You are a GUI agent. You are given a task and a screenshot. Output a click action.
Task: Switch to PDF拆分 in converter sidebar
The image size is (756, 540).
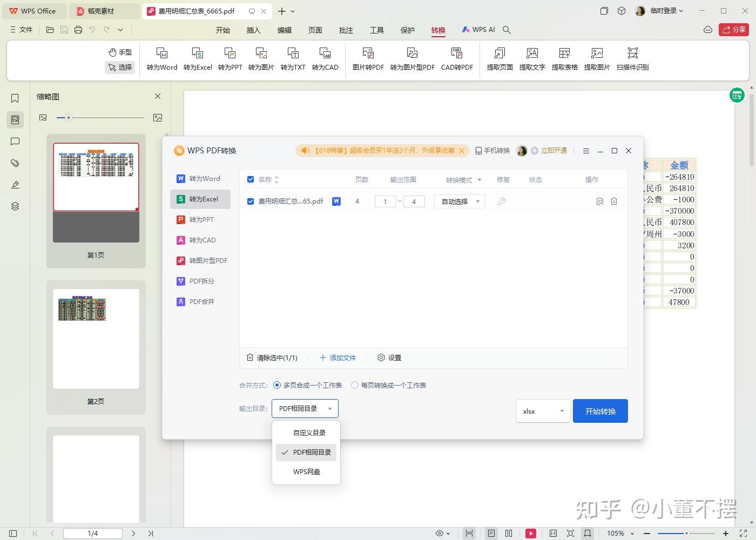click(x=200, y=281)
